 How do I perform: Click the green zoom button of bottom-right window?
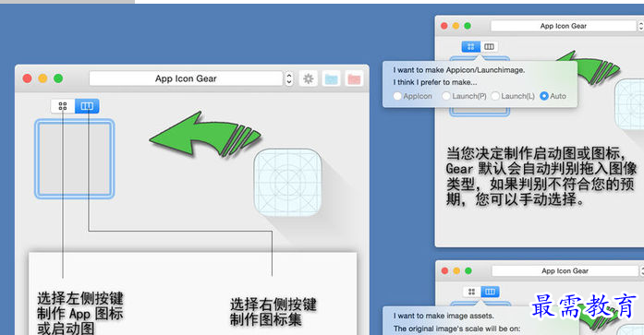[468, 270]
